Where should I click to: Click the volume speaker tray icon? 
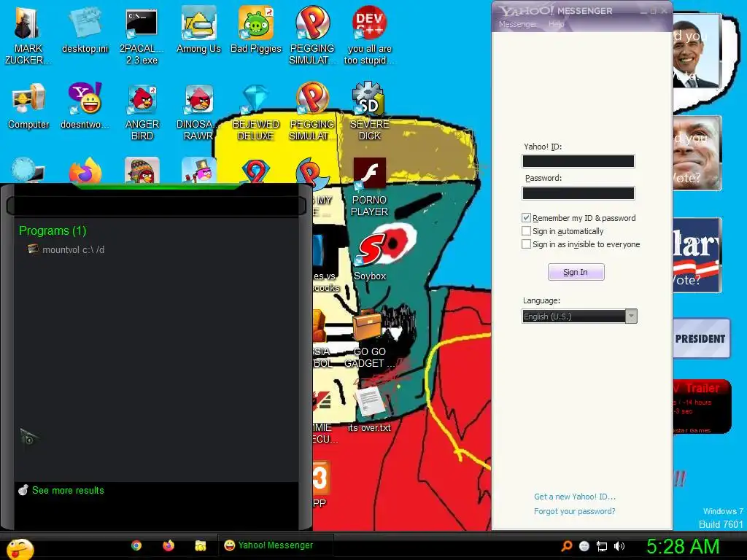619,546
